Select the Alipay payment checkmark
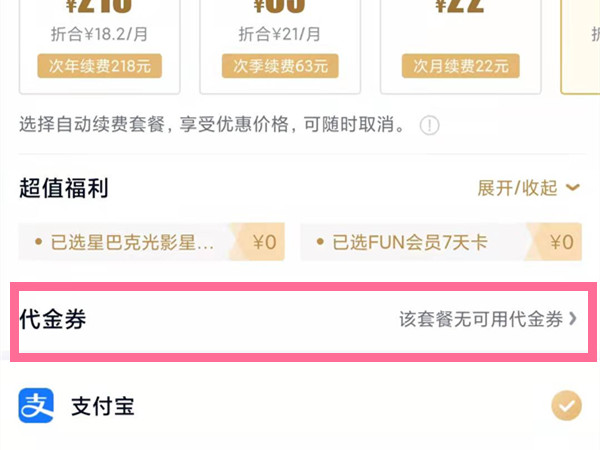Screen dimensions: 600x450 tap(567, 406)
